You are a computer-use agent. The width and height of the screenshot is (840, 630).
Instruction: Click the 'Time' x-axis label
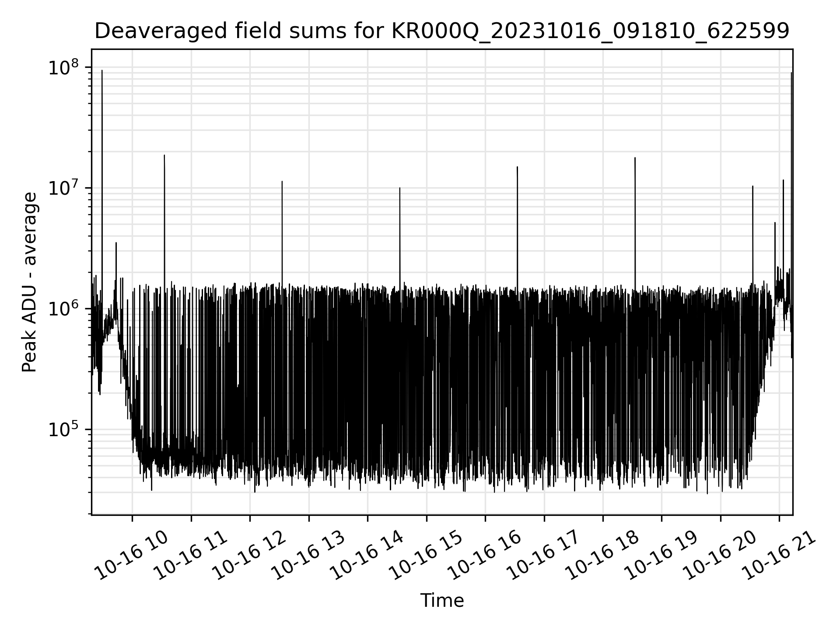click(442, 601)
